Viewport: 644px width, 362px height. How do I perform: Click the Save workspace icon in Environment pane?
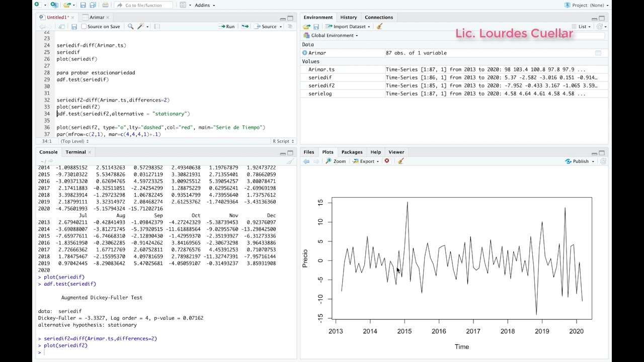[x=316, y=27]
